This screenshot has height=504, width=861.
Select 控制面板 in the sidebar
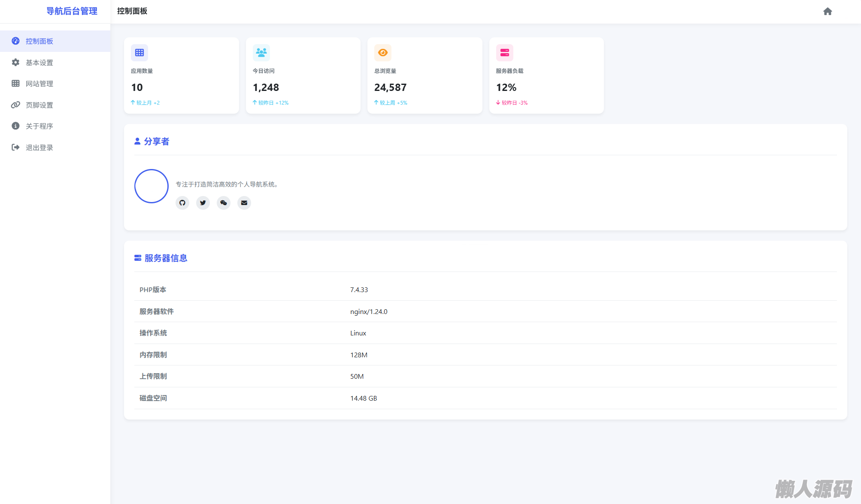click(x=39, y=41)
